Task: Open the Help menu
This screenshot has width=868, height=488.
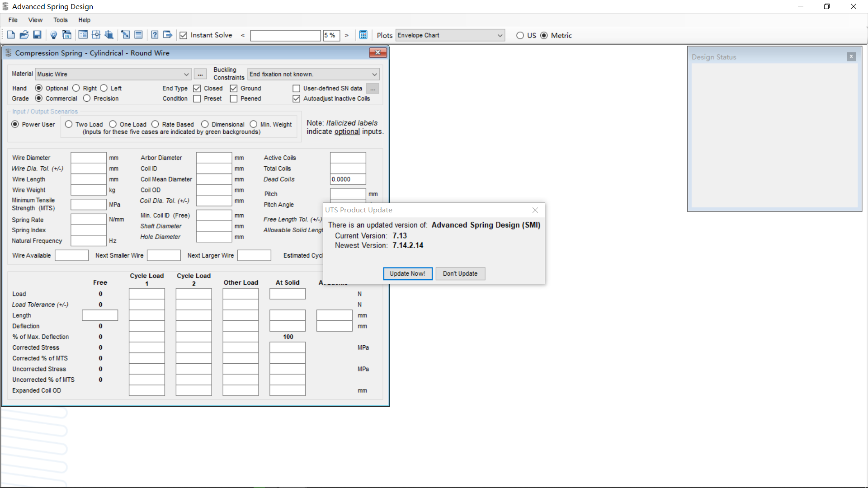Action: pos(85,20)
